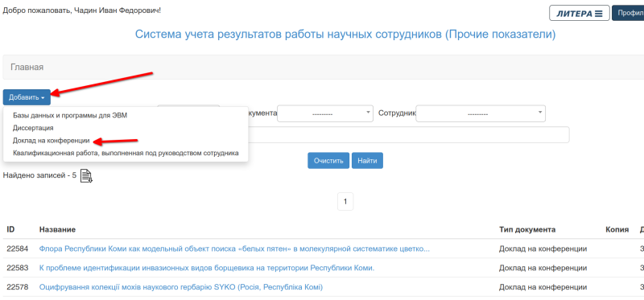This screenshot has height=300, width=644.
Task: Click the ID column header
Action: pyautogui.click(x=10, y=229)
